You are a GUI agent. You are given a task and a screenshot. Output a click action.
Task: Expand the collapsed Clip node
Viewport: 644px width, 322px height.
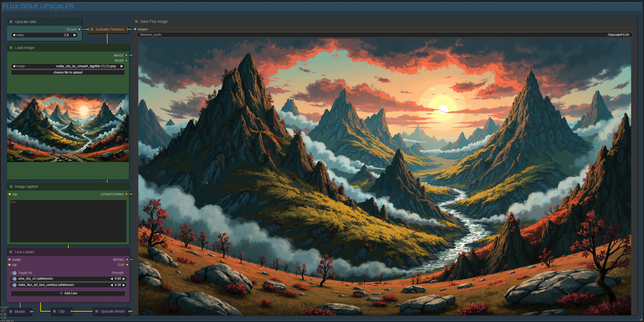point(54,311)
